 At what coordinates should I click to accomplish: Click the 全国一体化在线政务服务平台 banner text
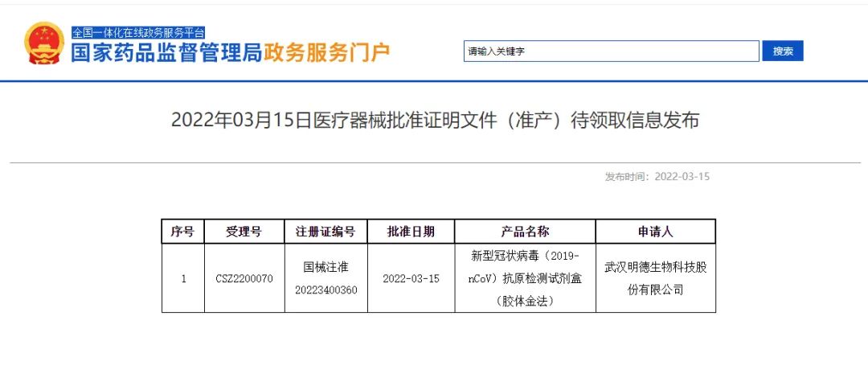(x=138, y=33)
